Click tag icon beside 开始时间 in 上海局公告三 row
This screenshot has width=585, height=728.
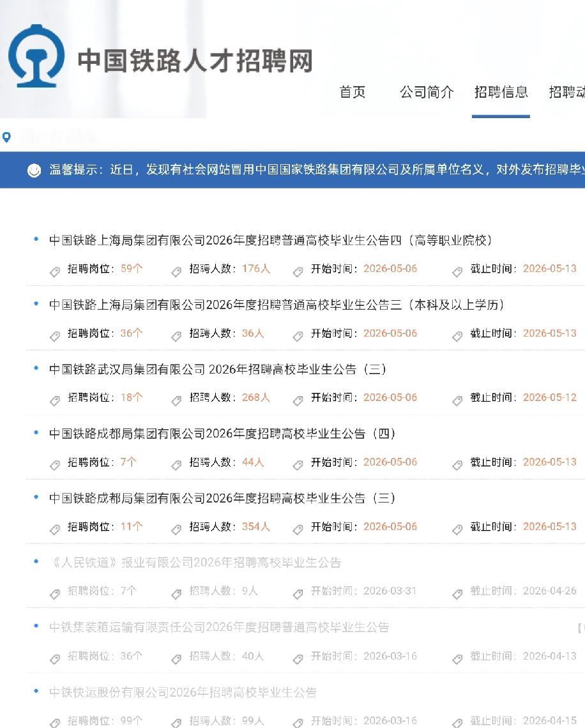[x=298, y=336]
